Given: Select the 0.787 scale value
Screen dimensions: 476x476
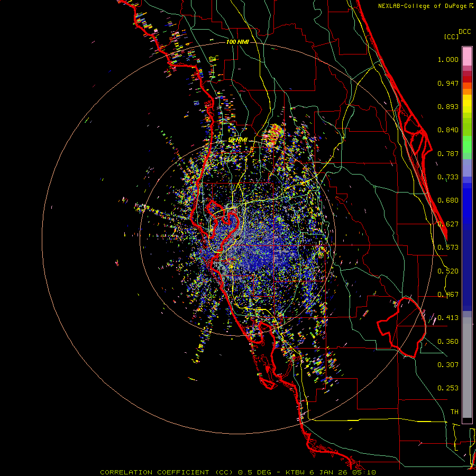Looking at the screenshot, I should [x=448, y=153].
